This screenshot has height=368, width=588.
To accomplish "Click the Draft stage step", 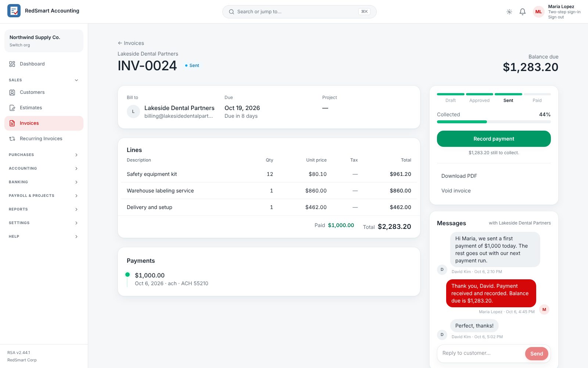I will pyautogui.click(x=451, y=98).
